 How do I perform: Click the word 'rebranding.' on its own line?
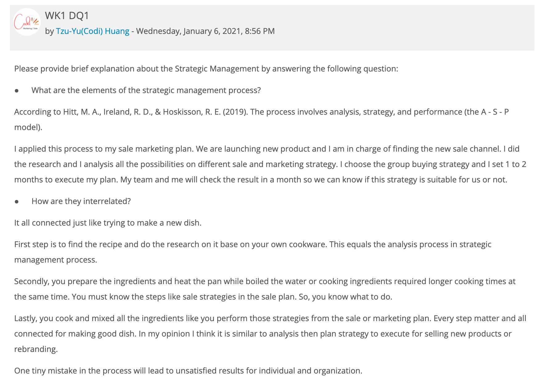[x=36, y=349]
